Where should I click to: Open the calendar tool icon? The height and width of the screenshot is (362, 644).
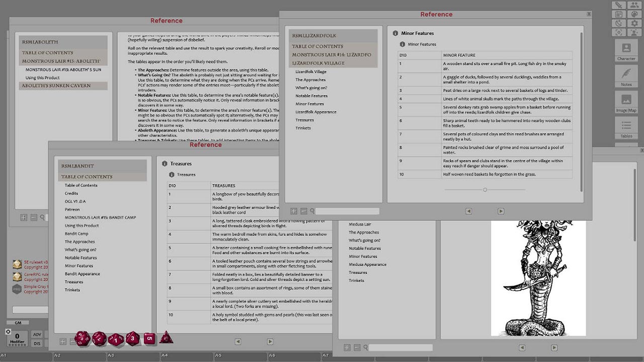(x=619, y=15)
